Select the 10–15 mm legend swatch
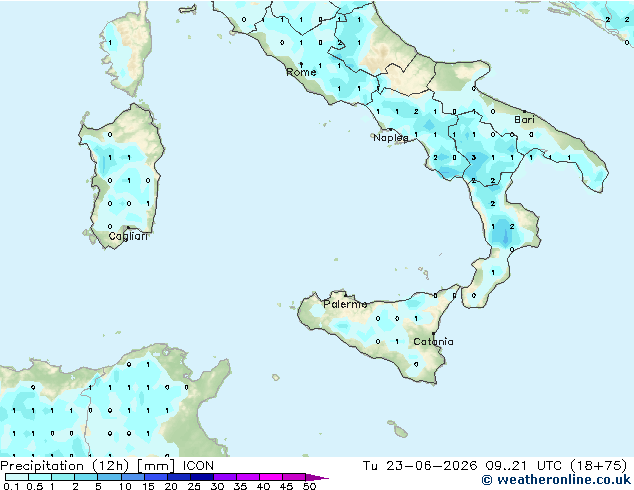This screenshot has height=490, width=634. click(132, 477)
